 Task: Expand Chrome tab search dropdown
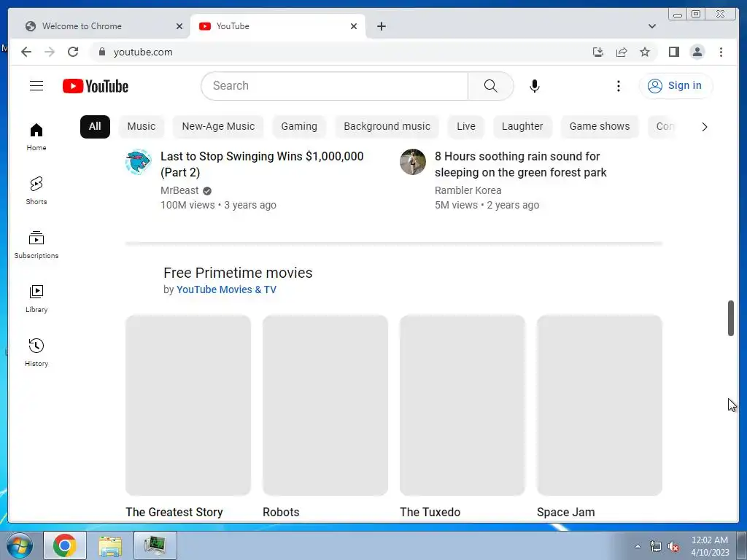pos(651,26)
